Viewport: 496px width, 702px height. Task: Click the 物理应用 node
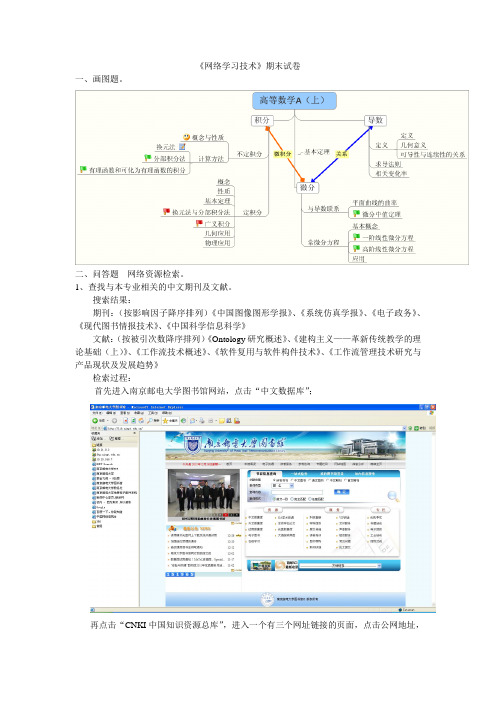(218, 243)
